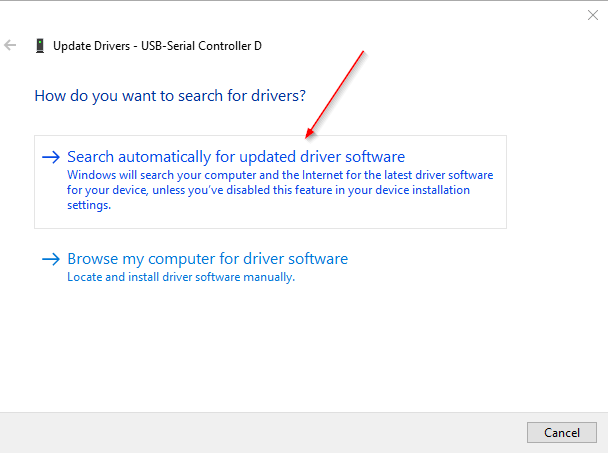Click the red annotation arrow's head
The width and height of the screenshot is (608, 453).
click(311, 133)
